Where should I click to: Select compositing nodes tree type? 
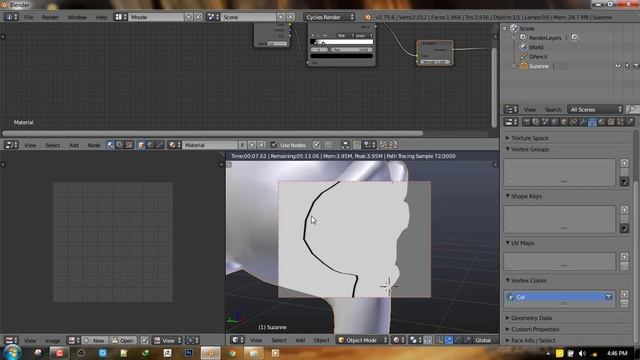120,145
